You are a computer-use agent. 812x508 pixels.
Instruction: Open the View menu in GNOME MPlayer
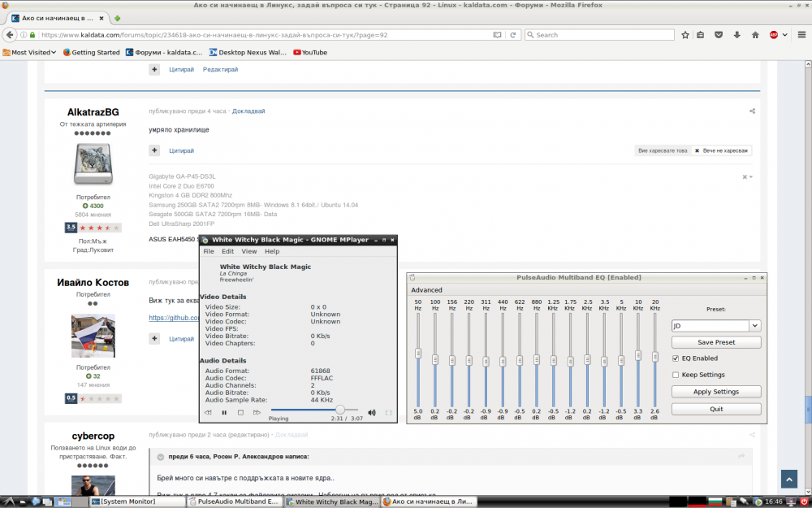[x=249, y=251]
